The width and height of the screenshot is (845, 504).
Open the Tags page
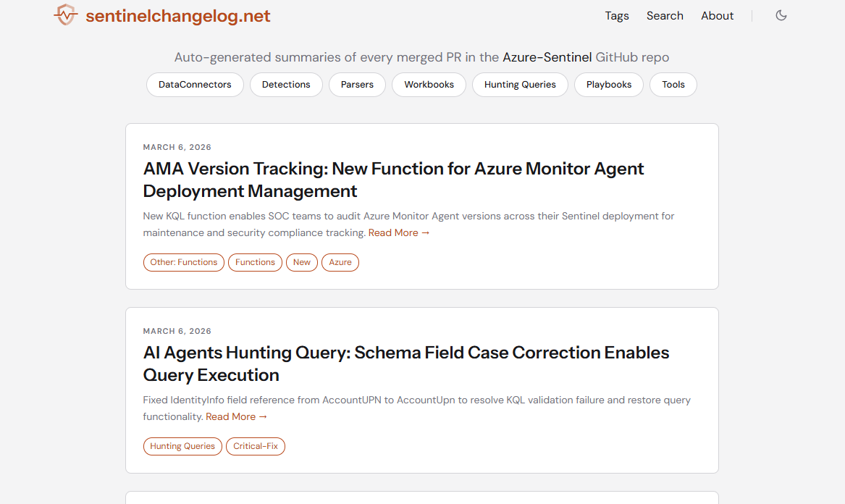617,15
